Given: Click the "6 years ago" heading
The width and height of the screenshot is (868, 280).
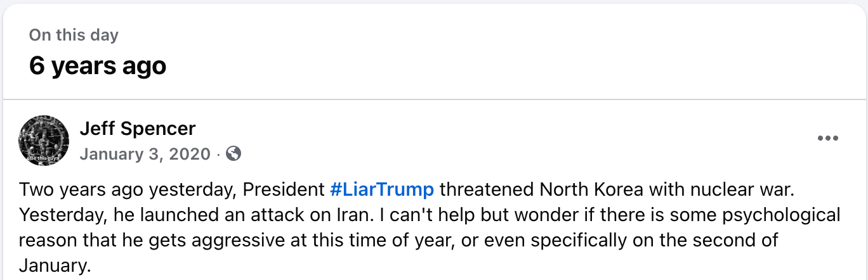Looking at the screenshot, I should pyautogui.click(x=98, y=65).
